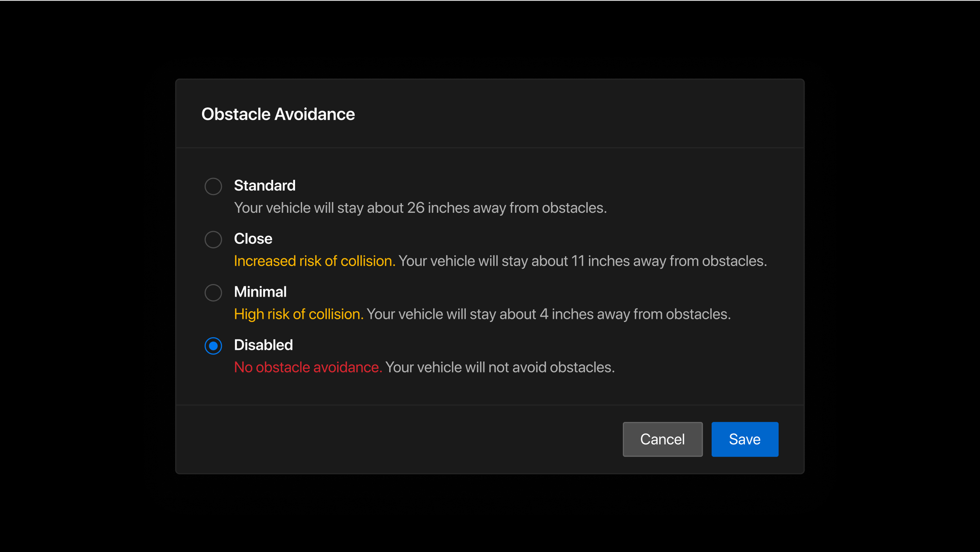Save the obstacle avoidance setting

(x=744, y=439)
